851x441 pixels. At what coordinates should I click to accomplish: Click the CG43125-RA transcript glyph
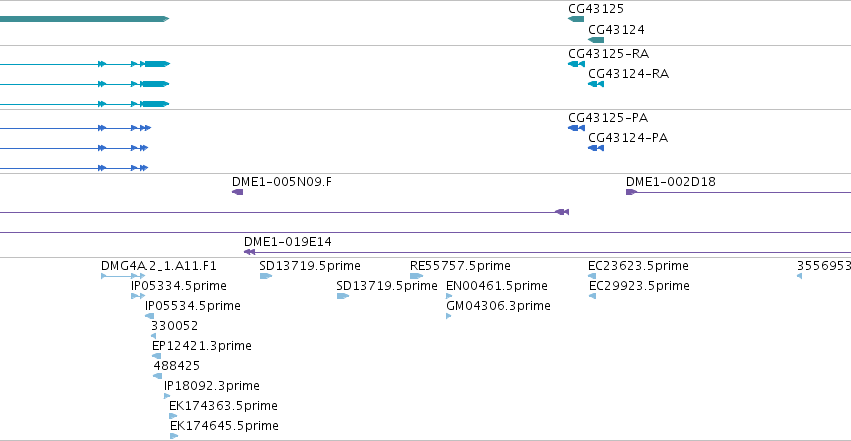pos(576,64)
